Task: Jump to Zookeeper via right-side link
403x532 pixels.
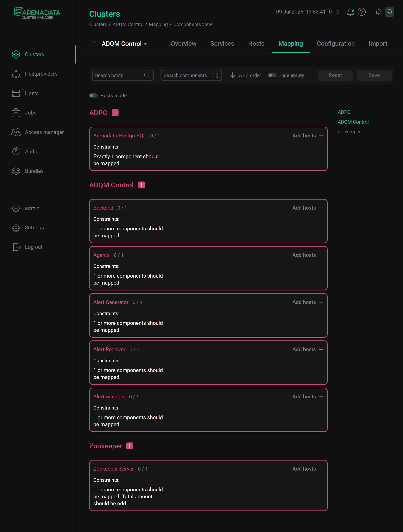Action: pyautogui.click(x=349, y=131)
